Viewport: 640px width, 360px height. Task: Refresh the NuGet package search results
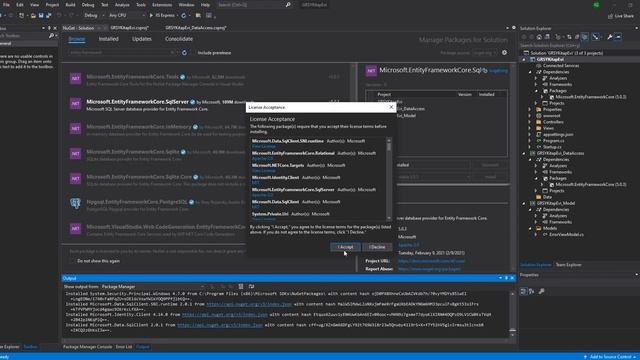coord(184,53)
